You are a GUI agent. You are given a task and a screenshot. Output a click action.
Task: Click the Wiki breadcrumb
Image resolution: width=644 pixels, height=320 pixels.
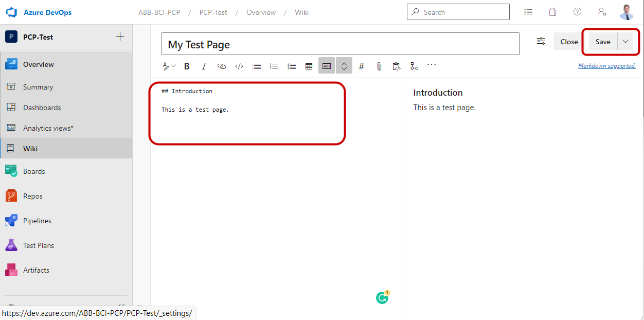tap(302, 12)
